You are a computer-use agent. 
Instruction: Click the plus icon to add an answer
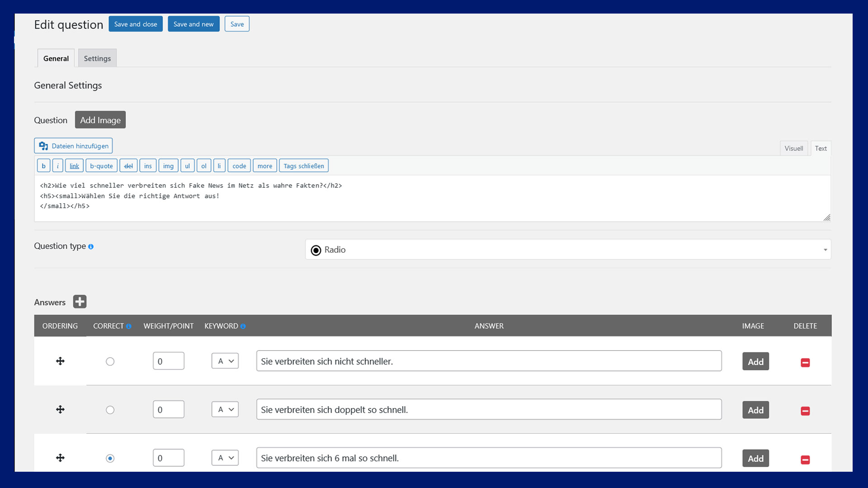[80, 302]
